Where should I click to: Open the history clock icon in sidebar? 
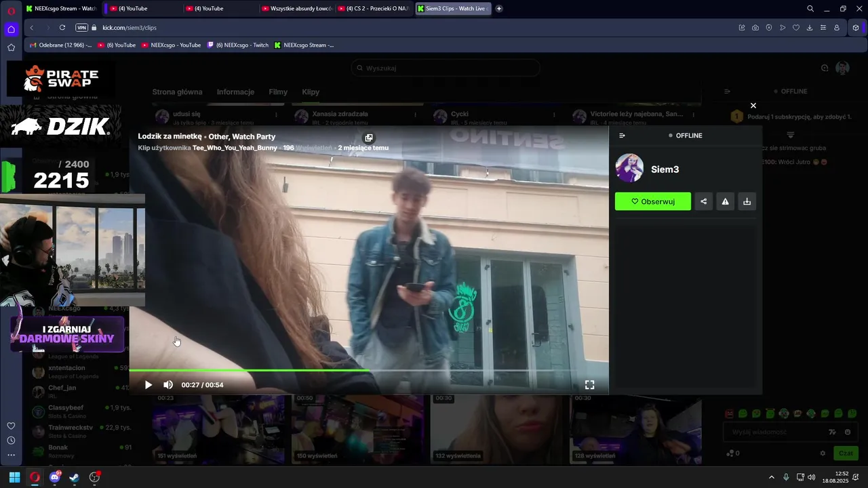[x=11, y=441]
